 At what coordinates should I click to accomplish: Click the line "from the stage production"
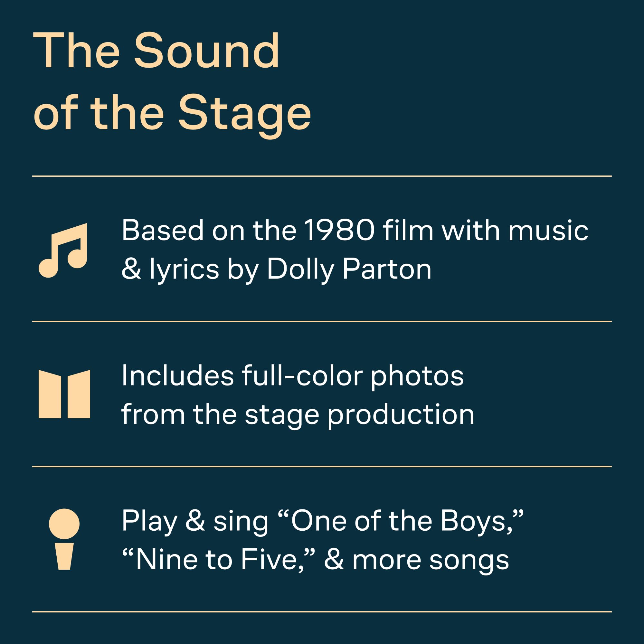[x=297, y=414]
